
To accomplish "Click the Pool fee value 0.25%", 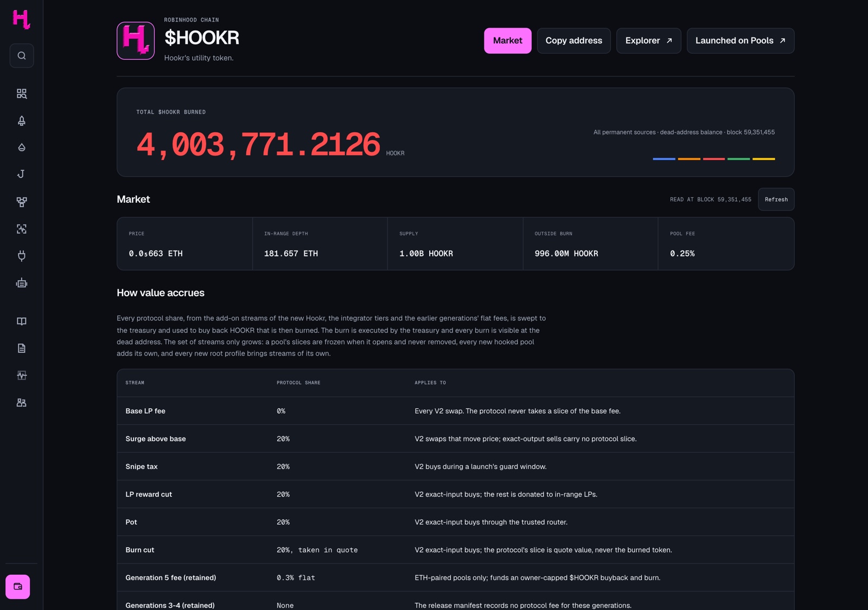I will [x=682, y=253].
